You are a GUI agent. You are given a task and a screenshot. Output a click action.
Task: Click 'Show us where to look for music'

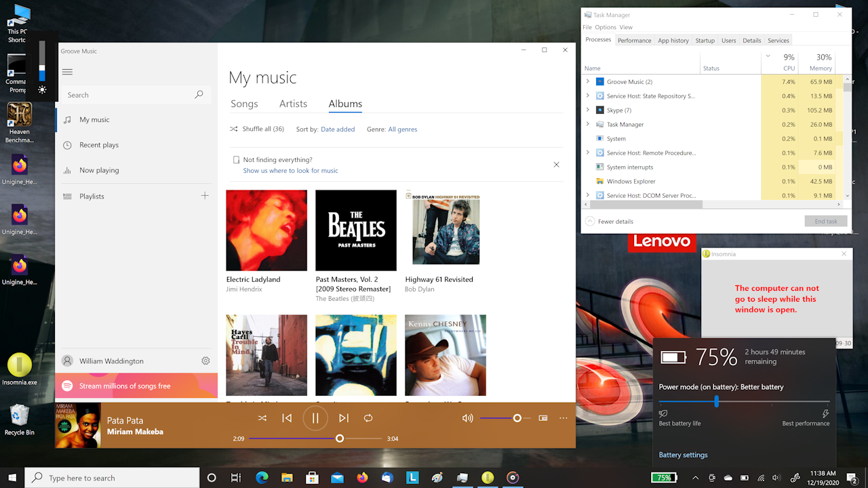(x=290, y=171)
